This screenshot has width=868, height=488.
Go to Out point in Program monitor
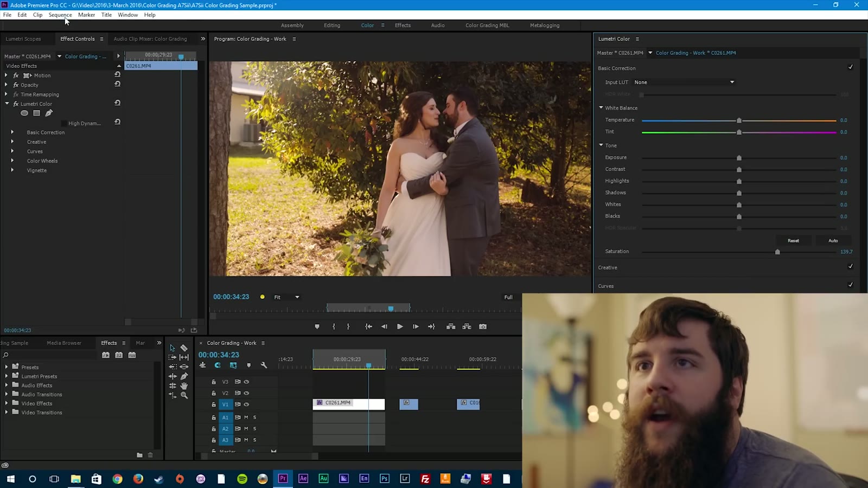point(431,326)
